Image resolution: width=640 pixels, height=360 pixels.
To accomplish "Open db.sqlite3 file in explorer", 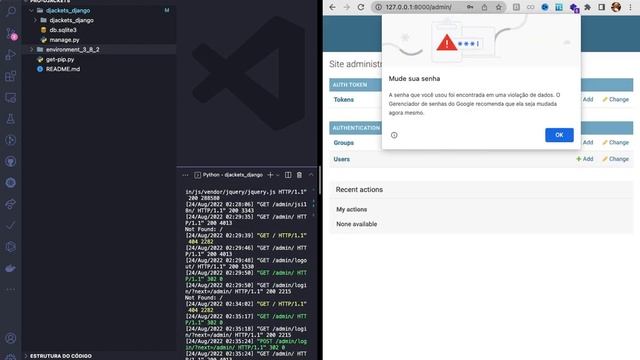I will click(x=63, y=30).
